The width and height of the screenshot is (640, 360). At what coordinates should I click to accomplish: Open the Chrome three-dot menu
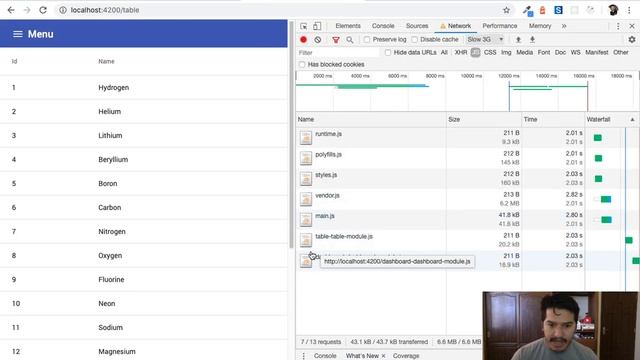coord(629,10)
